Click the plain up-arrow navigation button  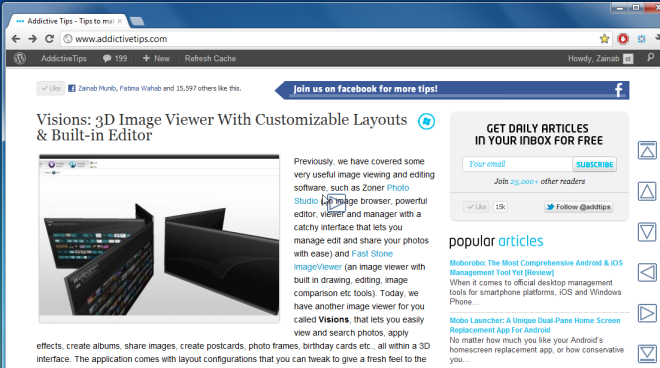point(647,191)
